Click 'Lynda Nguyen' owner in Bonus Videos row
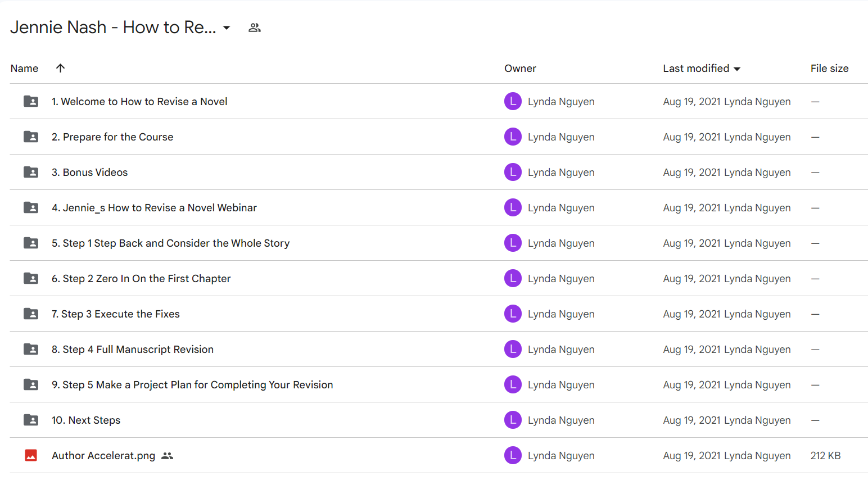This screenshot has width=868, height=503. click(561, 173)
